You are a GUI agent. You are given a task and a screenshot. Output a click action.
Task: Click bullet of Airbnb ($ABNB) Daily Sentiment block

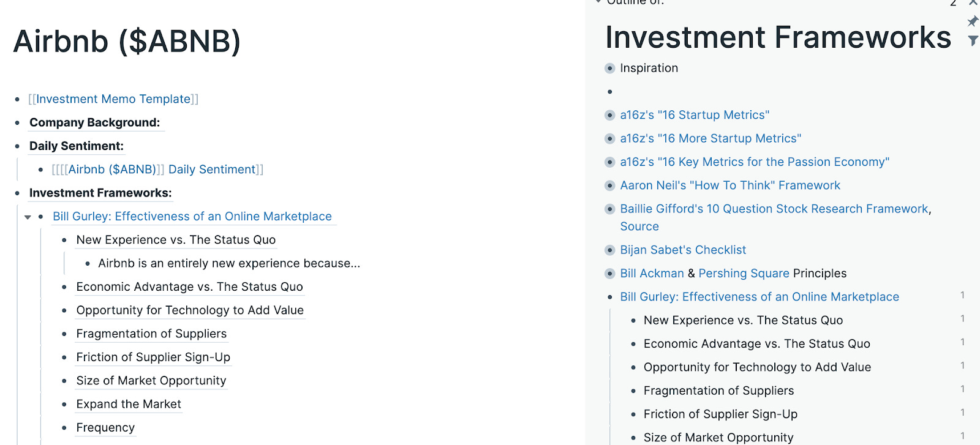(41, 170)
